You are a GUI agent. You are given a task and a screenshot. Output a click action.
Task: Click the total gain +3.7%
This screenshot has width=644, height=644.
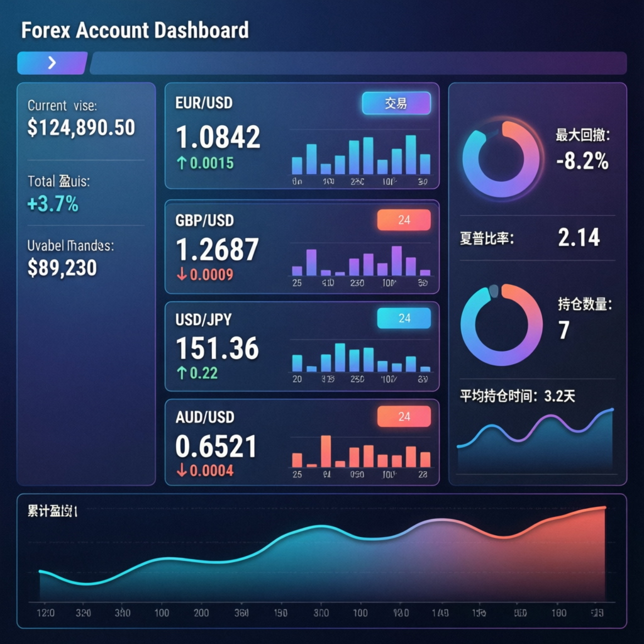tap(53, 204)
